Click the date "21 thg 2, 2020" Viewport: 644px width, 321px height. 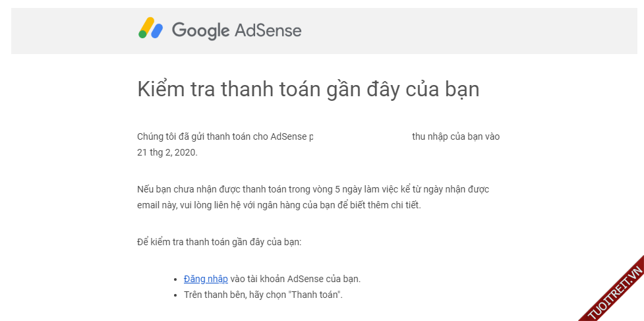(167, 152)
